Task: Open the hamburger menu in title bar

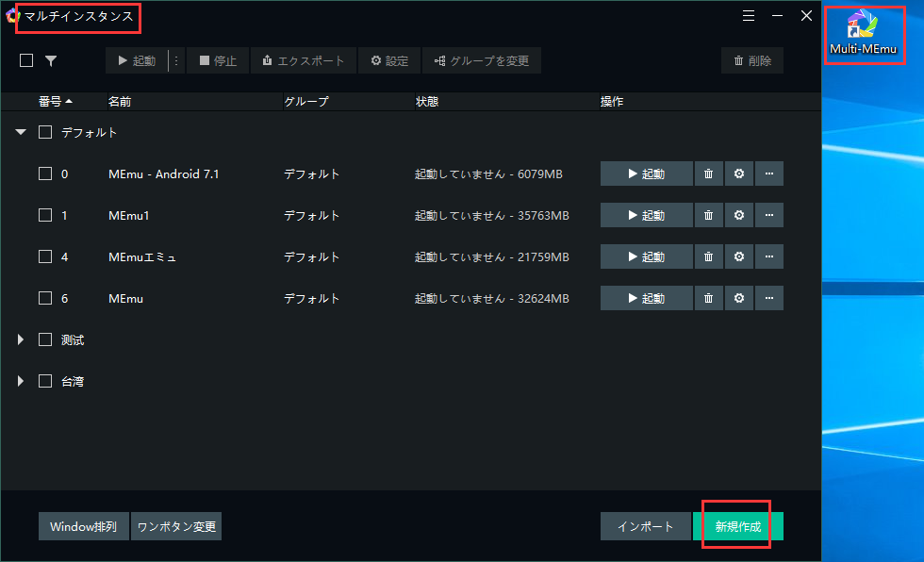Action: 749,16
